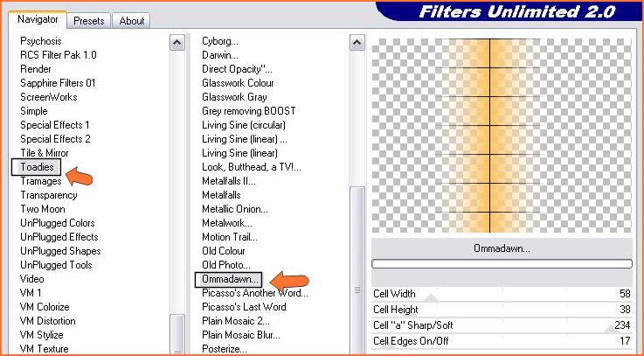Open the About tab

(132, 20)
